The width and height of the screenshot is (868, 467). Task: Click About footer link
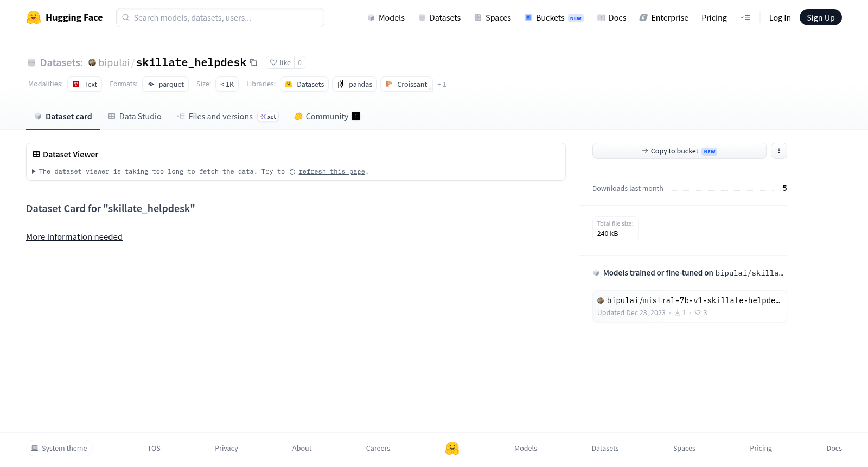pos(302,448)
